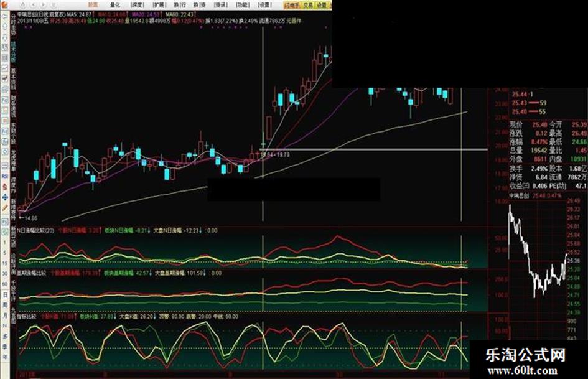Open the 设置 menu in the menu bar
This screenshot has height=379, width=588.
point(264,5)
